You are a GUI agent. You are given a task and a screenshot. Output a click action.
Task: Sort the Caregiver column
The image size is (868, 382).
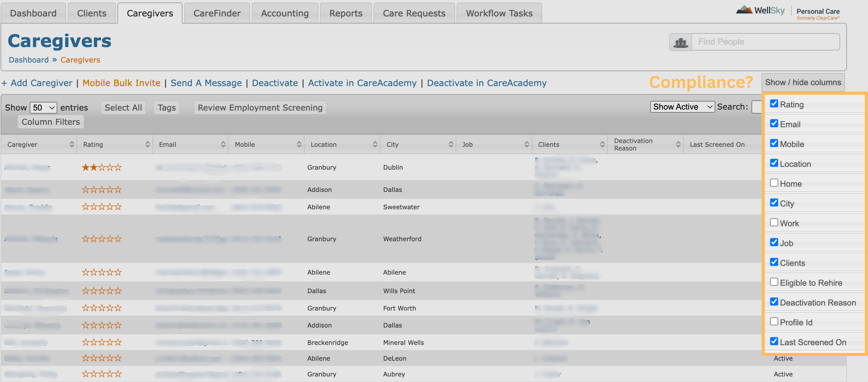(x=72, y=144)
